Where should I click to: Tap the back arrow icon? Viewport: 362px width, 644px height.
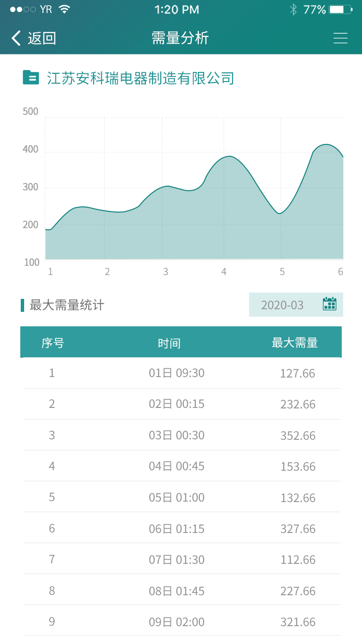[16, 38]
